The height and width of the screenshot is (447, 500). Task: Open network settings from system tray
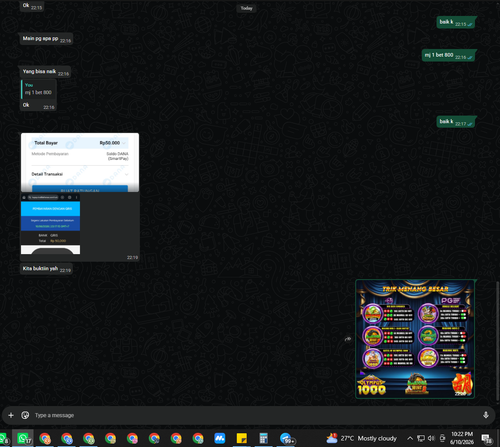coord(421,438)
